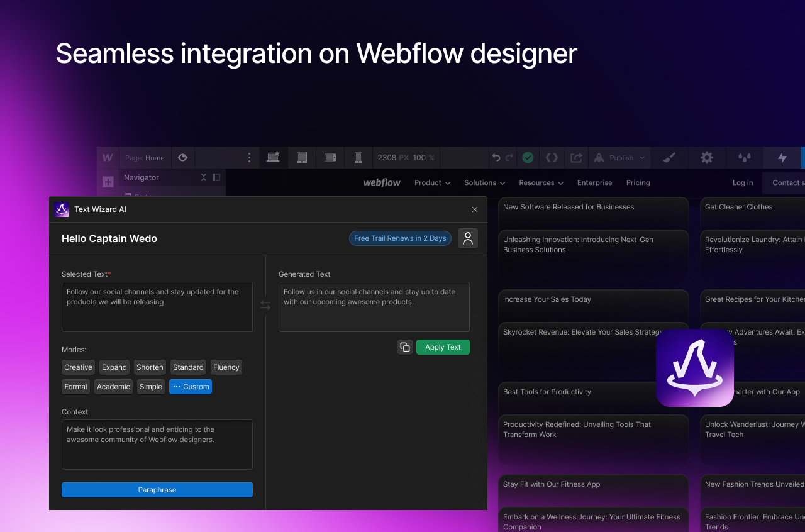Select the desktop base breakpoint icon
The height and width of the screenshot is (532, 805).
273,157
